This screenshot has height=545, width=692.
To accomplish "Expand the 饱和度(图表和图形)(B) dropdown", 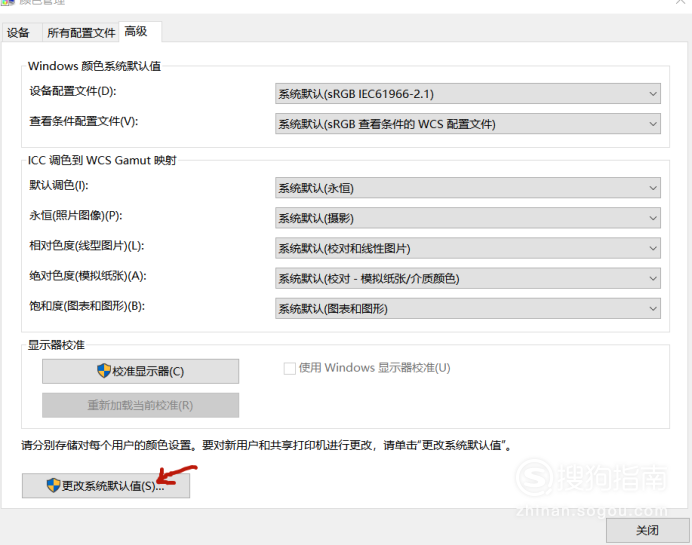I will (x=468, y=308).
